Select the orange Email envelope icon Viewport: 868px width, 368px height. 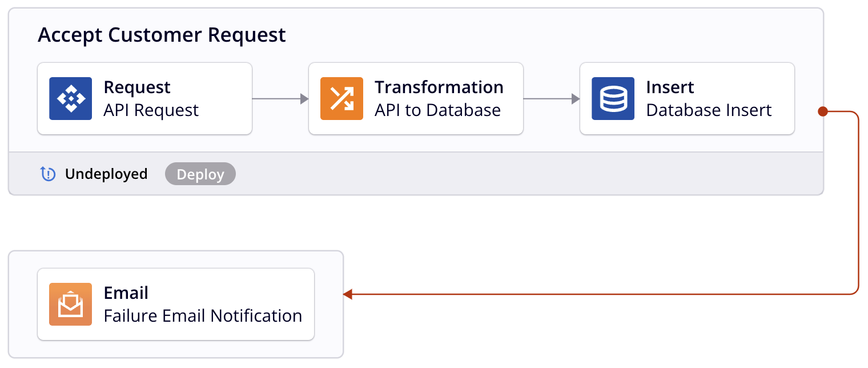(x=70, y=304)
